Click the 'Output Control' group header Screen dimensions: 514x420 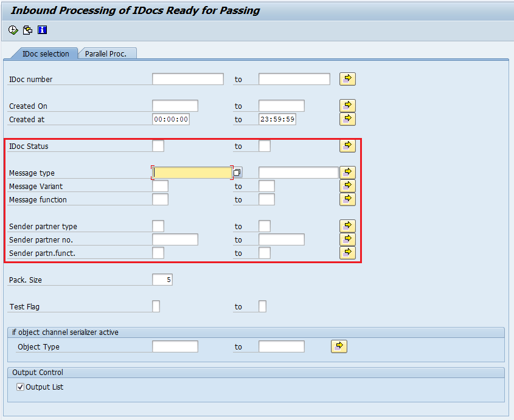38,373
